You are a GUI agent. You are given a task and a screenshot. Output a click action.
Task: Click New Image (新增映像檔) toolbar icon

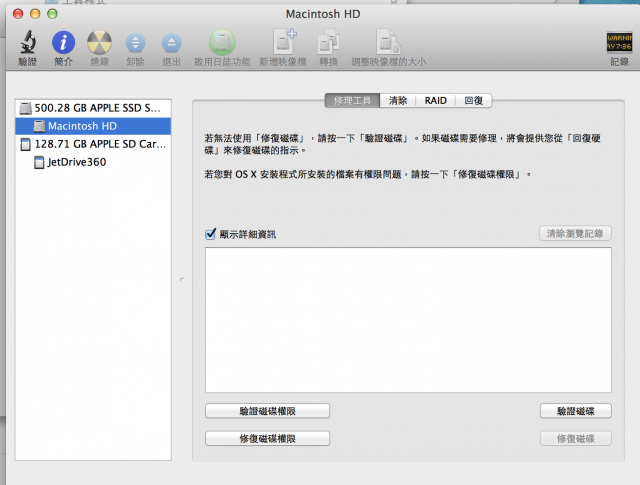point(284,41)
